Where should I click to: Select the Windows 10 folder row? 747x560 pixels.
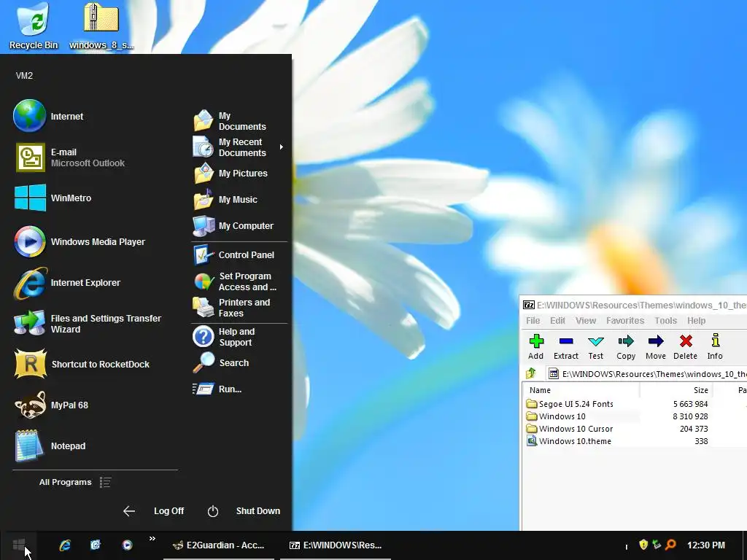click(556, 416)
